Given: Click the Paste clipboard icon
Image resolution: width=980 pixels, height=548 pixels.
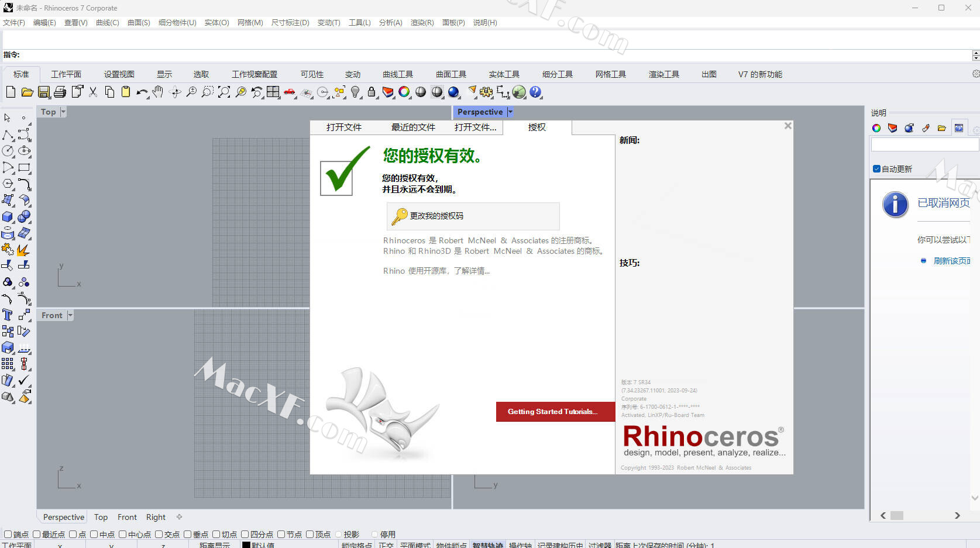Looking at the screenshot, I should pos(126,92).
